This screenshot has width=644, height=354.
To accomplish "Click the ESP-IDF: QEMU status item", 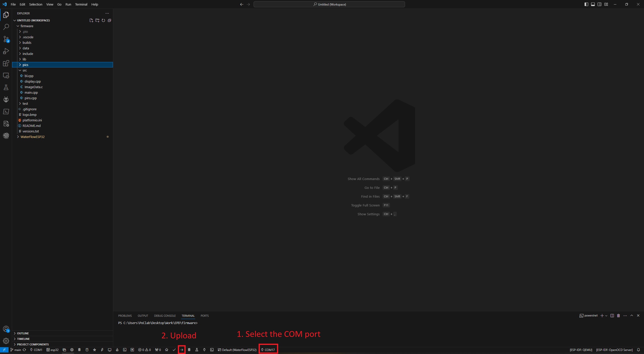I will pyautogui.click(x=581, y=350).
